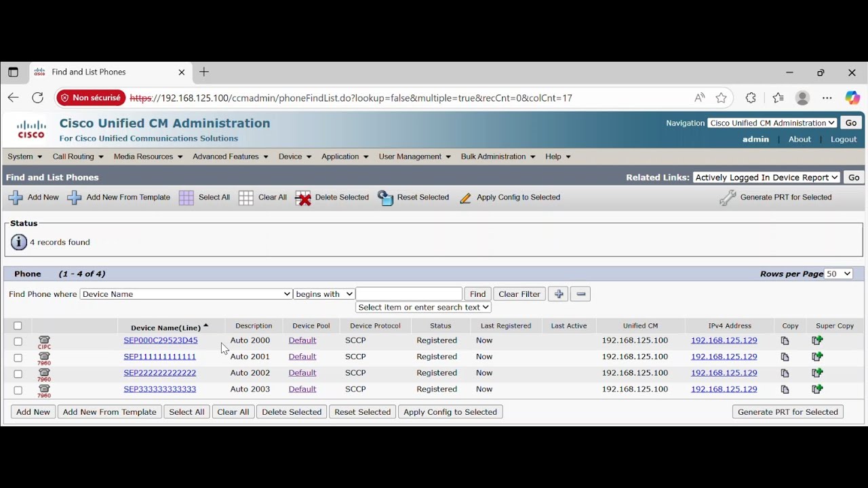
Task: Click the Generate PRT for Selected wrench icon
Action: [728, 198]
